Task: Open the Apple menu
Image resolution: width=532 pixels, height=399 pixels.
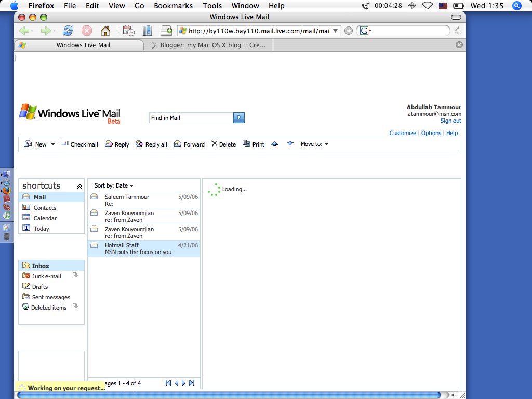Action: pos(14,5)
